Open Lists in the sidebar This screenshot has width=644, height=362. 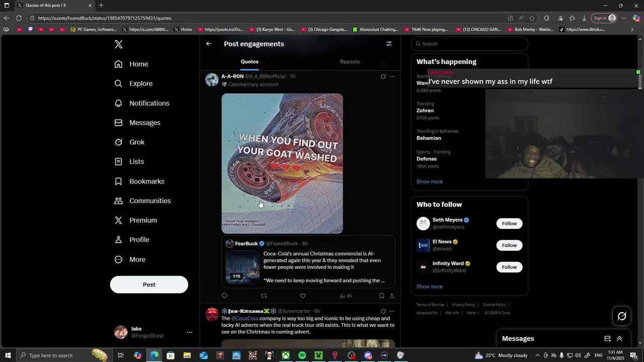(x=129, y=161)
